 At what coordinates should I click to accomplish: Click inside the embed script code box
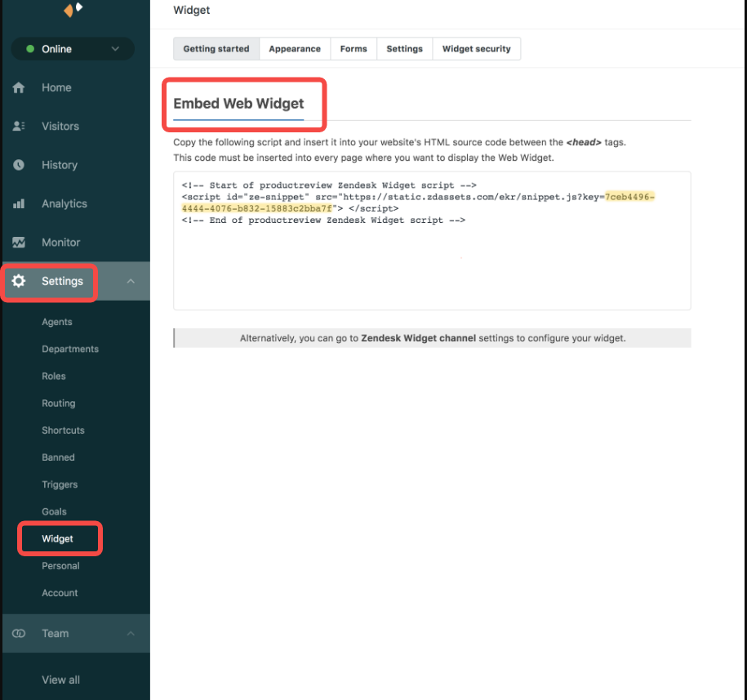[x=432, y=241]
